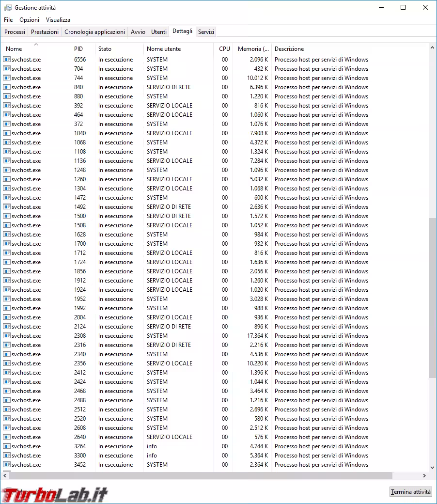Click the Task Manager icon in title bar
The height and width of the screenshot is (504, 437).
tap(8, 8)
